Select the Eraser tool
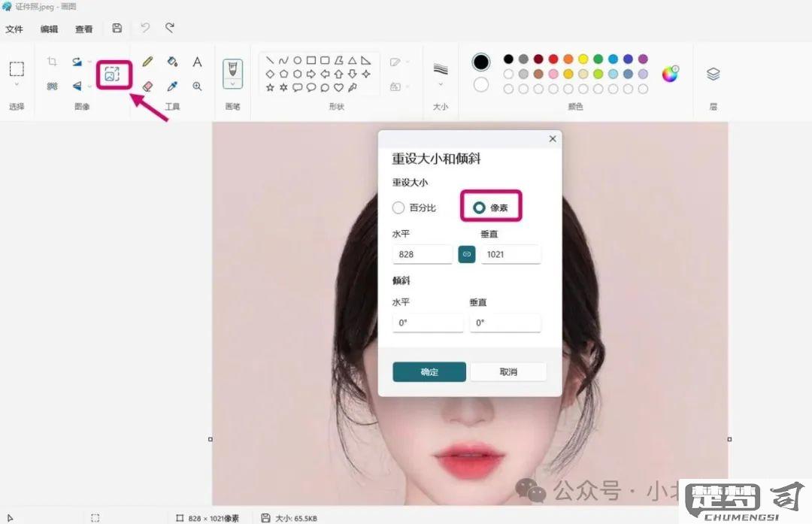Viewport: 812px width, 524px height. [147, 86]
